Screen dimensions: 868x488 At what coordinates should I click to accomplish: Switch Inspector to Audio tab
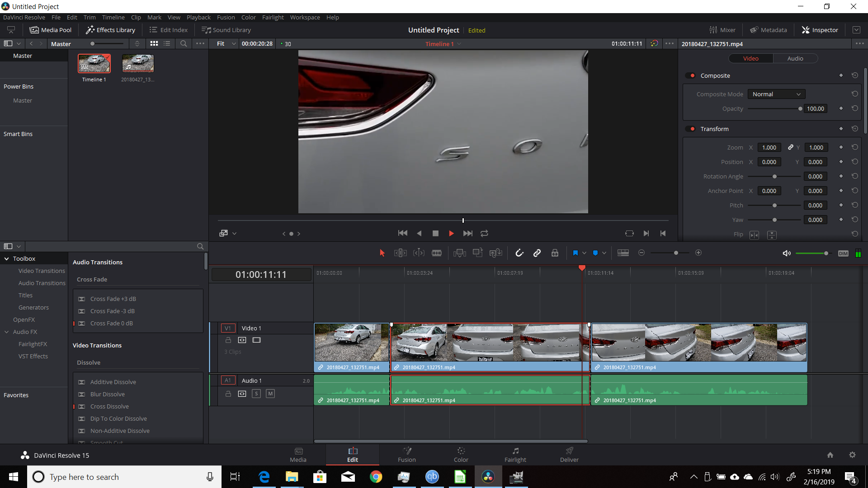tap(795, 59)
